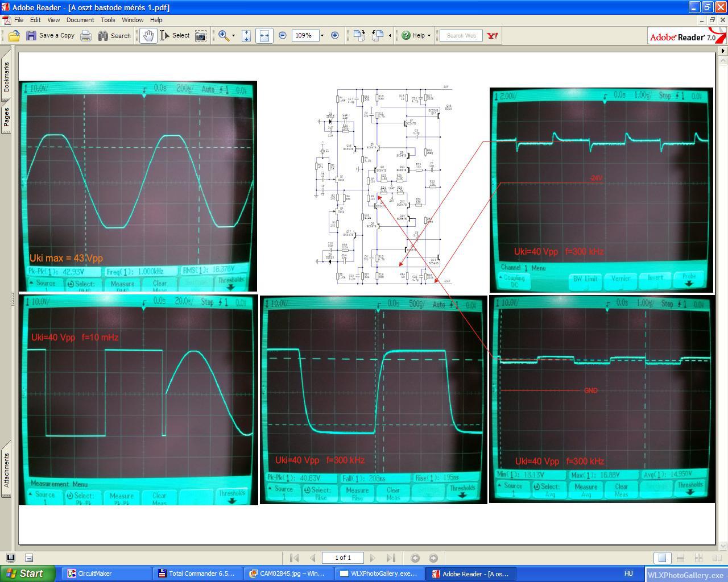The height and width of the screenshot is (582, 728).
Task: Click the Open folder icon
Action: [x=14, y=36]
